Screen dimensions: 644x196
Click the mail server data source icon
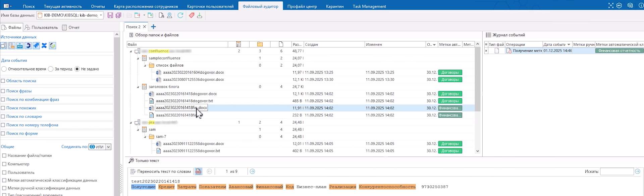click(x=12, y=46)
